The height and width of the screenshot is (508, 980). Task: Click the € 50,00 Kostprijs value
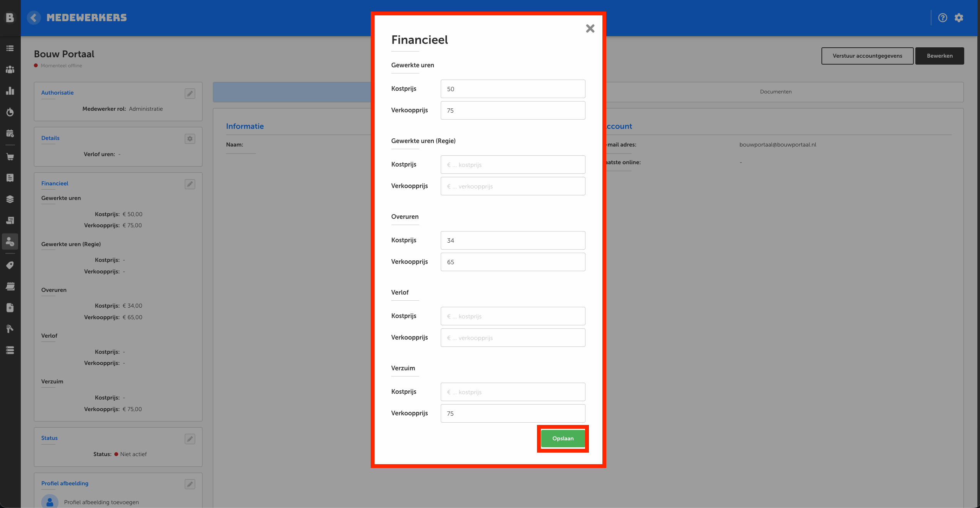coord(132,214)
